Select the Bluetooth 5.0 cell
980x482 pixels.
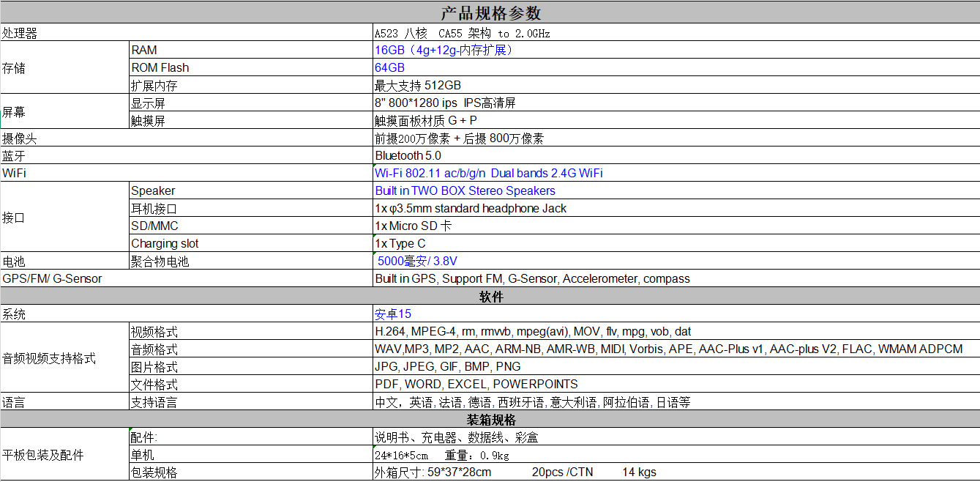tap(676, 156)
